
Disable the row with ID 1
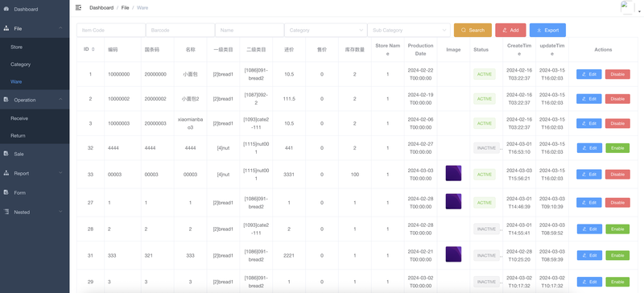pos(617,74)
